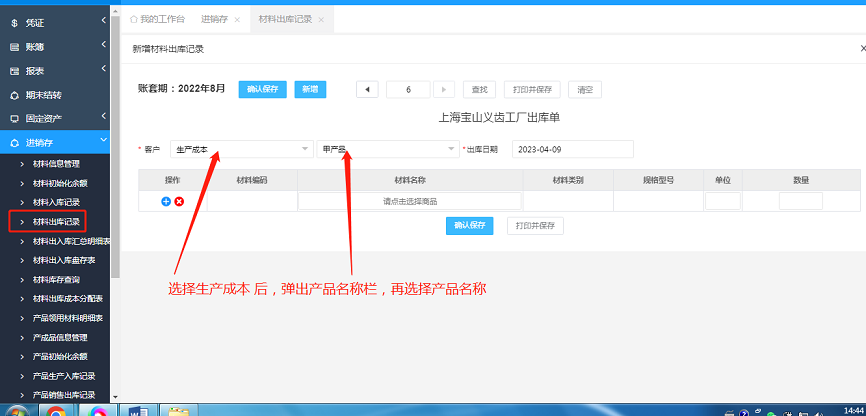Open 产品生产入库记录 in the sidebar

pos(64,376)
